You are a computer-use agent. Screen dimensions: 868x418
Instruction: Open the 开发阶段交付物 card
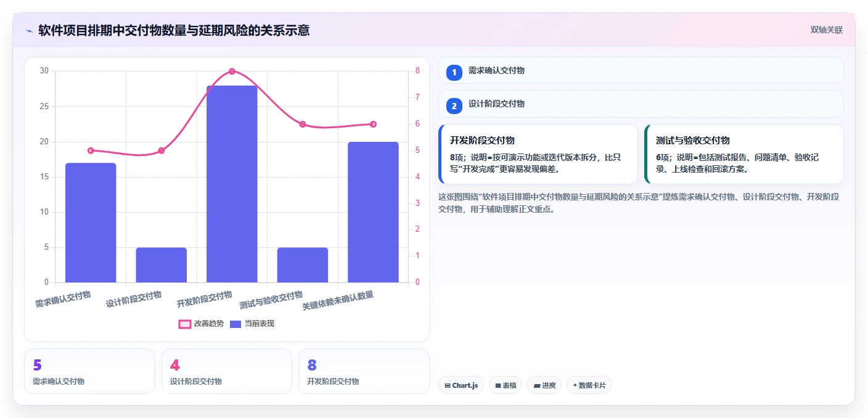coord(538,154)
